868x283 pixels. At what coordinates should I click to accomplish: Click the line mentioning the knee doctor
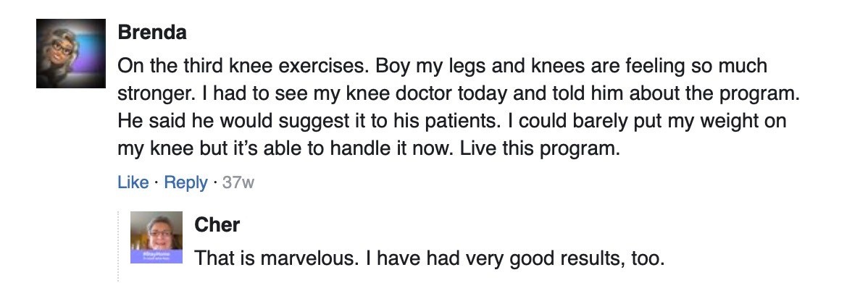pyautogui.click(x=459, y=93)
